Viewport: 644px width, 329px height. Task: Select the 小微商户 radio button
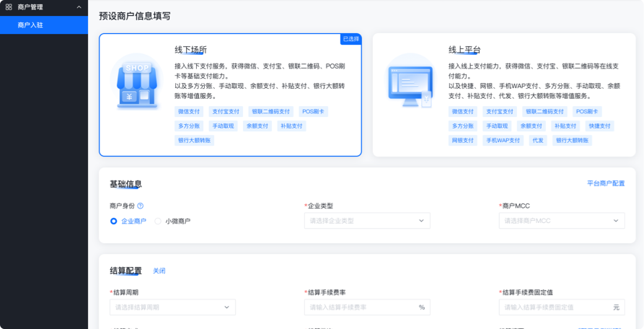tap(158, 221)
